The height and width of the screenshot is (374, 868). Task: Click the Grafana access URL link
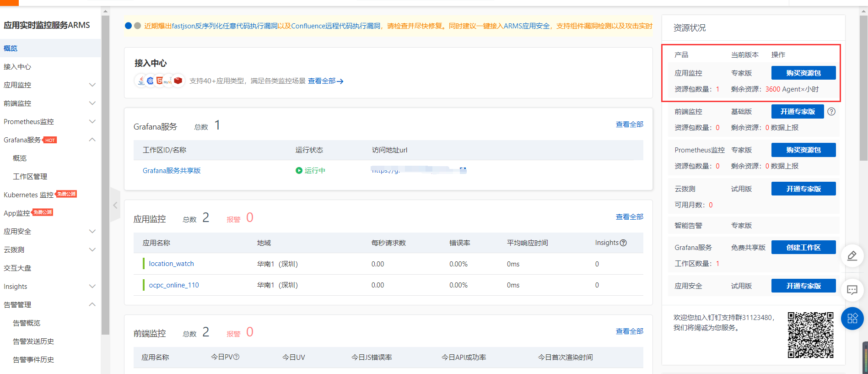coord(414,170)
